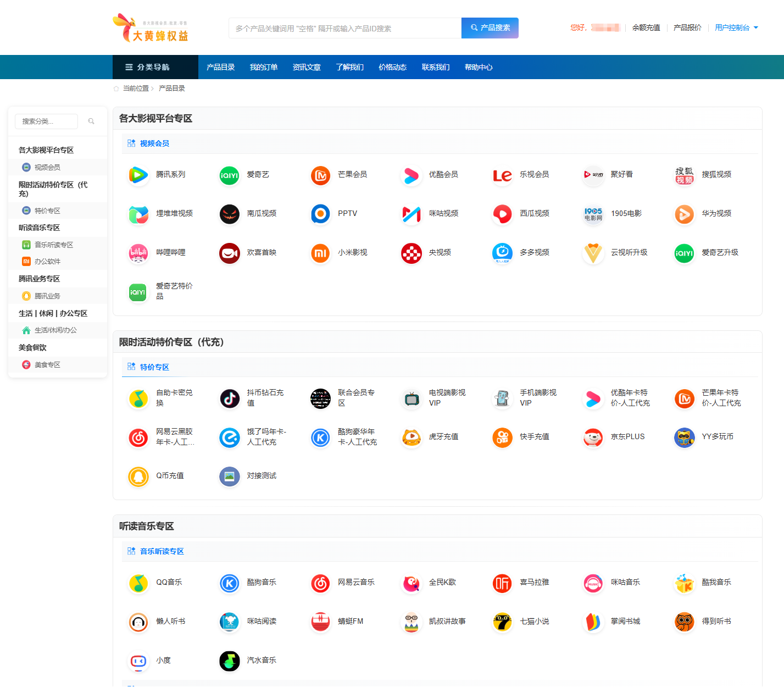The image size is (784, 687).
Task: Select the NetEase Cloud Music icon
Action: pyautogui.click(x=320, y=583)
